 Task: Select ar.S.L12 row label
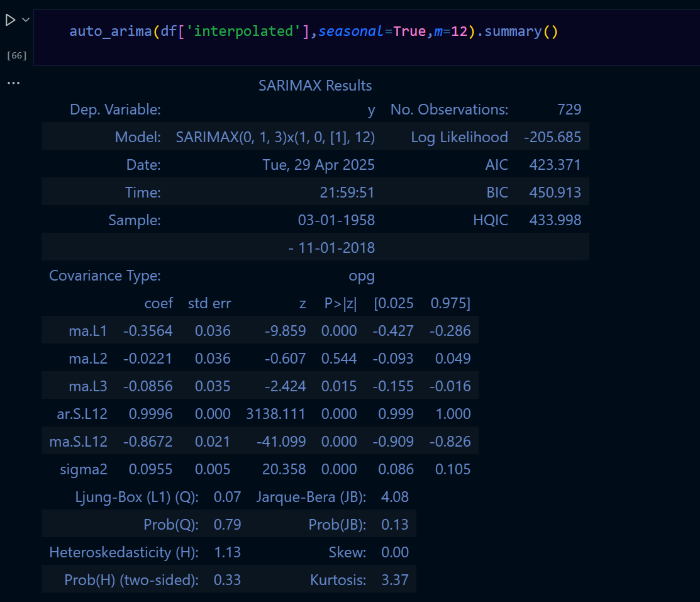(82, 414)
